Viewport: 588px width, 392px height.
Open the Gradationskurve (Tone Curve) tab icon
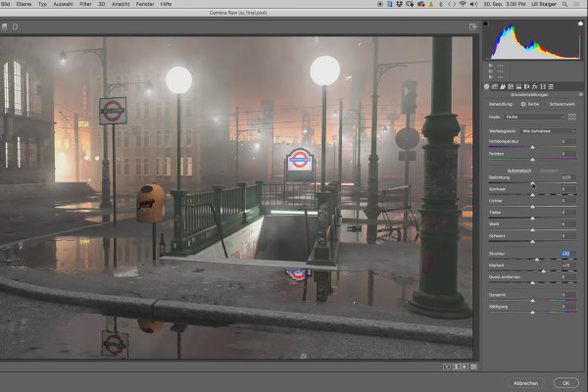click(495, 86)
